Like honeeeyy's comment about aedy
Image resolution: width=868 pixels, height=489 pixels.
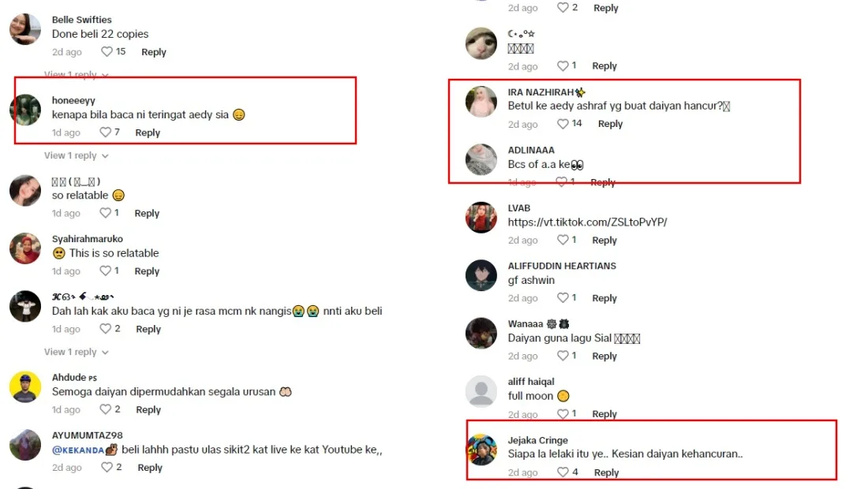[105, 133]
